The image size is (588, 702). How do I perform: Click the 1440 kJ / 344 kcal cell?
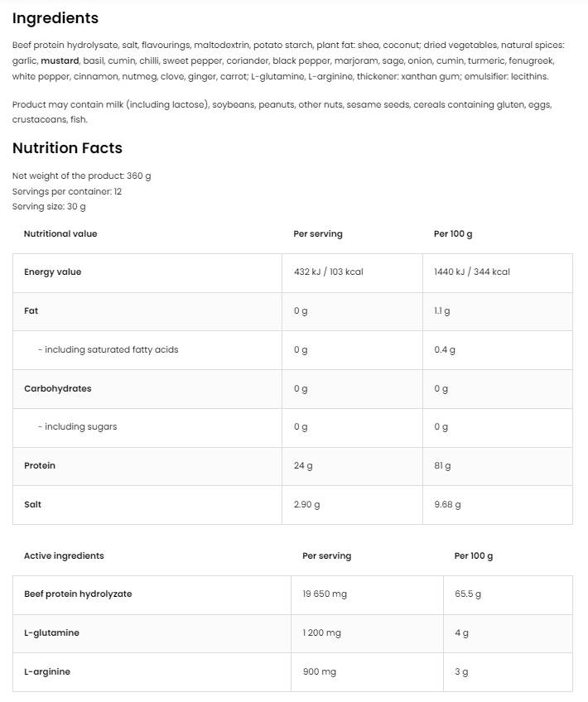click(471, 272)
